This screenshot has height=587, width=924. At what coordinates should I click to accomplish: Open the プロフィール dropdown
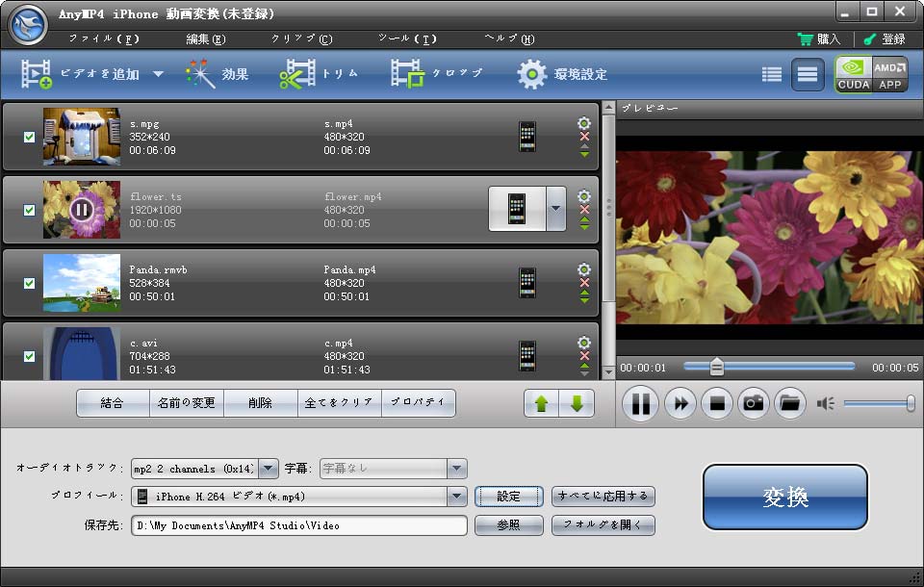click(x=456, y=497)
